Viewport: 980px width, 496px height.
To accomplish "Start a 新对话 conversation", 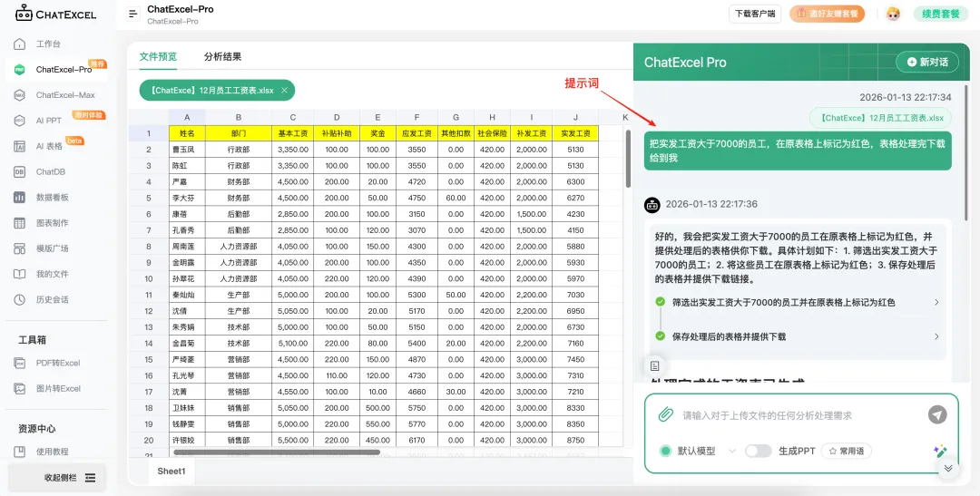I will pos(926,62).
